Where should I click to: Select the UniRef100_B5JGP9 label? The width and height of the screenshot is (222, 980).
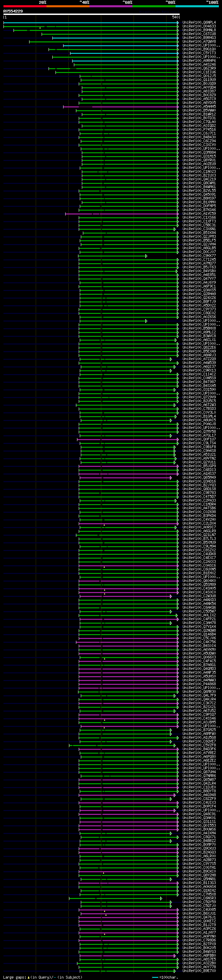pos(199,465)
